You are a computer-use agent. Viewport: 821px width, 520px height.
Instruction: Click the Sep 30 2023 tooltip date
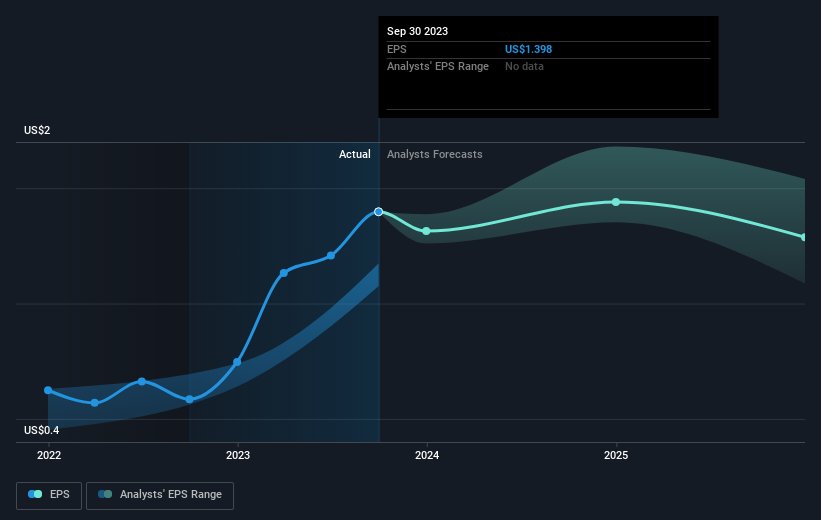[417, 31]
